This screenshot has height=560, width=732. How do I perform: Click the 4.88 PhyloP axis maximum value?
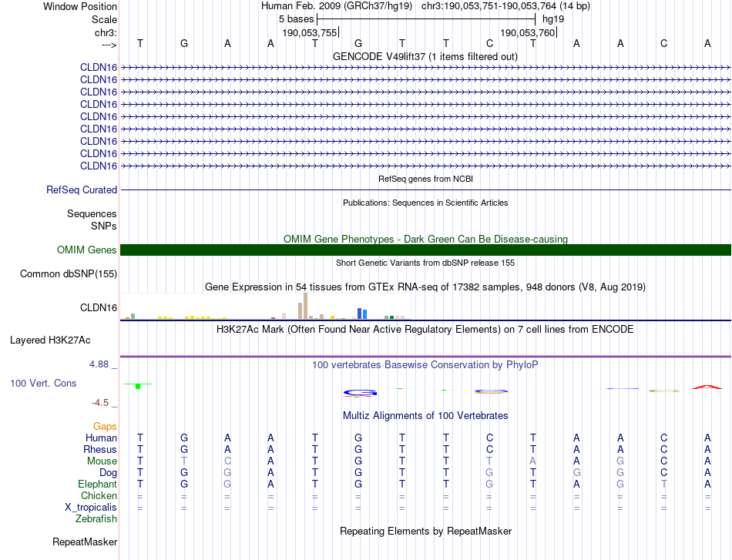pyautogui.click(x=99, y=364)
